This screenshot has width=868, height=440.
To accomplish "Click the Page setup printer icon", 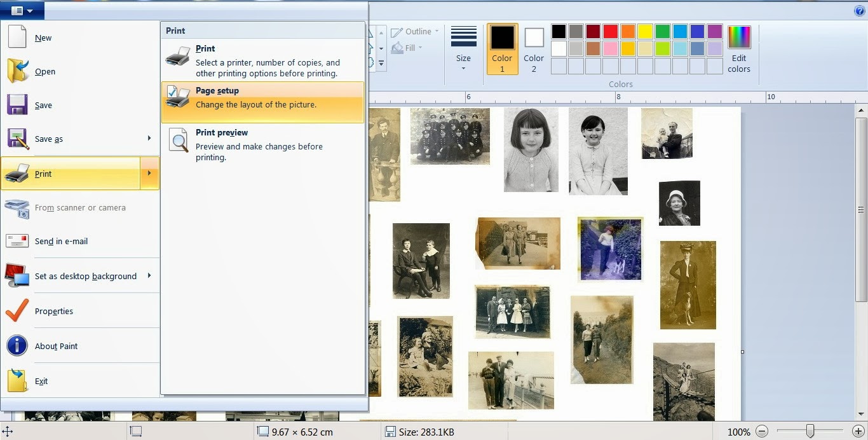I will 178,97.
